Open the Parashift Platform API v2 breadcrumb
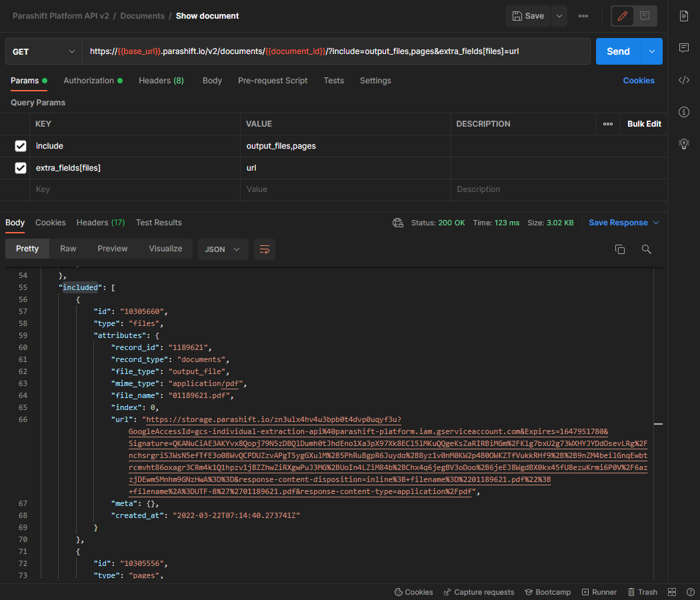Viewport: 700px width, 600px height. [61, 16]
